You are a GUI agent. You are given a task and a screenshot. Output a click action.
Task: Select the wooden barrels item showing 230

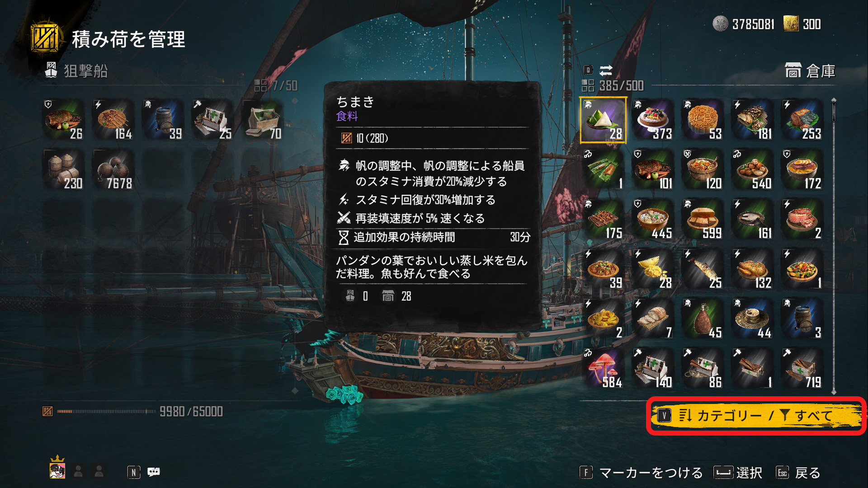64,170
